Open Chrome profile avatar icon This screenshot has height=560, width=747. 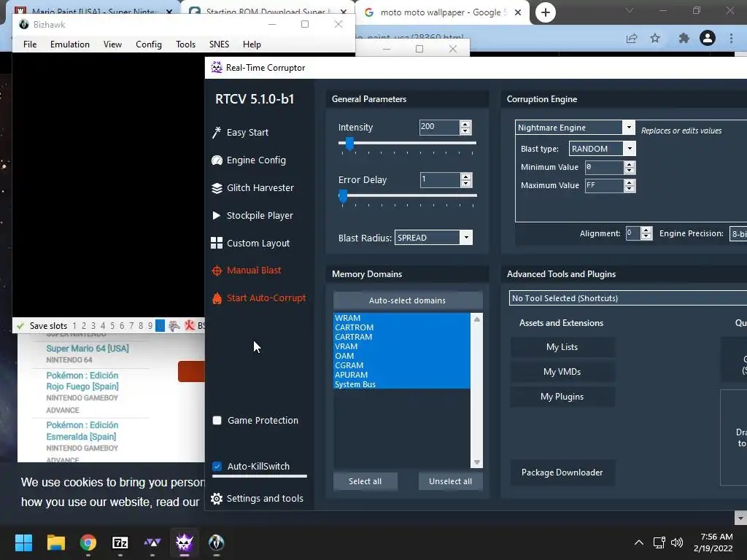[708, 38]
